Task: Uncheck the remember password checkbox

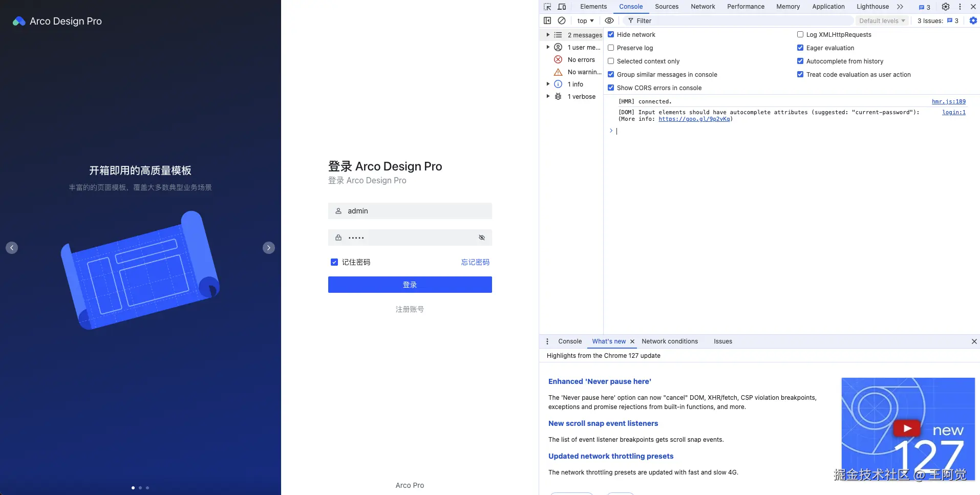Action: coord(334,262)
